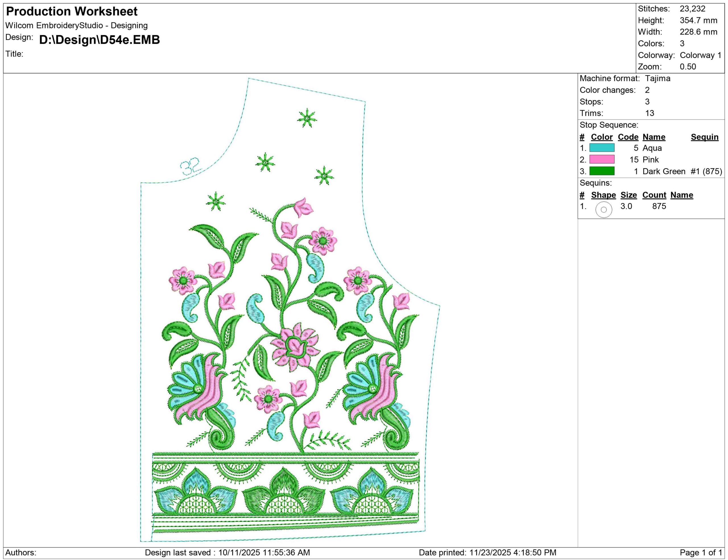Click the Dark Green color swatch
This screenshot has height=560, width=728.
coord(602,171)
